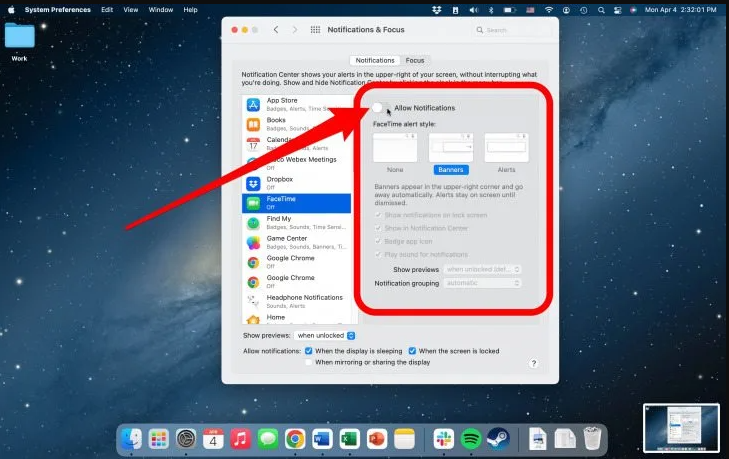
Task: Open Chrome from the Dock
Action: (x=295, y=439)
